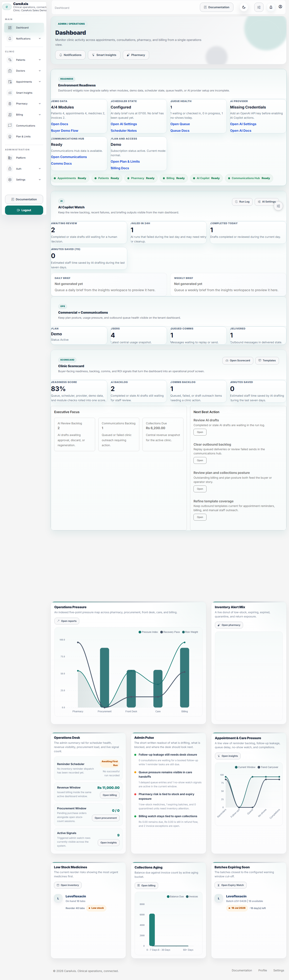Click the Open Queue link

(180, 124)
